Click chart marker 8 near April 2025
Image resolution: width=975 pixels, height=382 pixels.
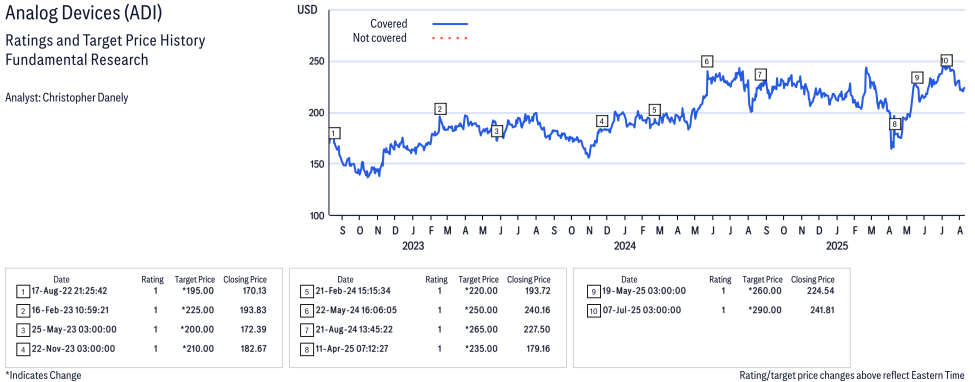pyautogui.click(x=894, y=124)
